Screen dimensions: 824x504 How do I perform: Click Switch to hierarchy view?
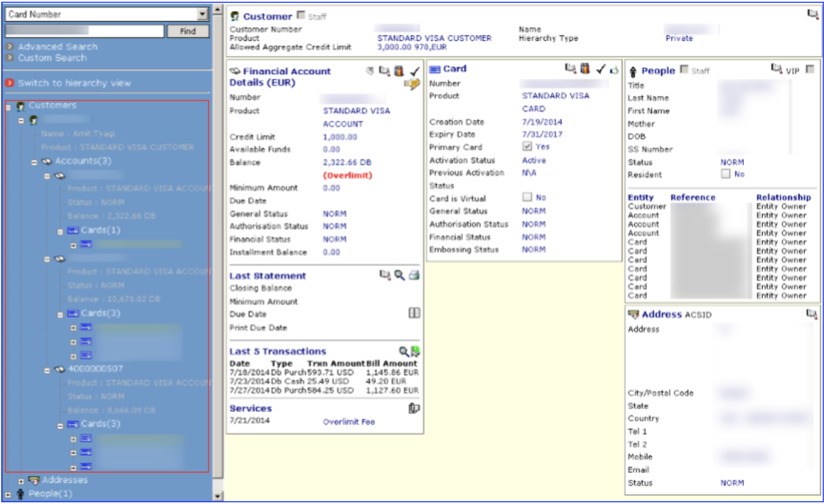click(74, 83)
